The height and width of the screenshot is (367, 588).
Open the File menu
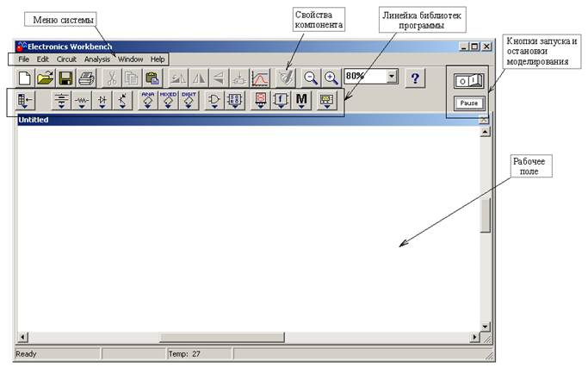coord(23,59)
